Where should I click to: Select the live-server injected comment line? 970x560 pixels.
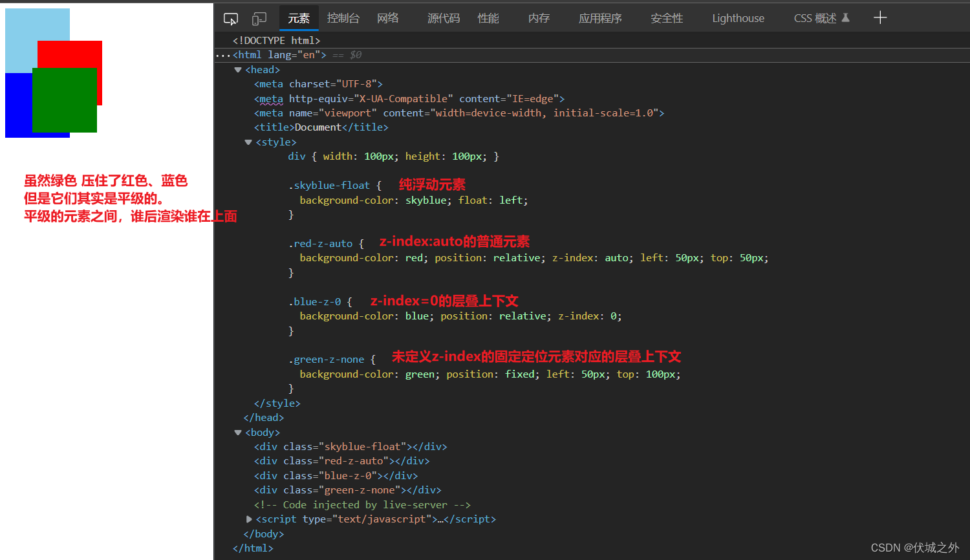click(362, 505)
